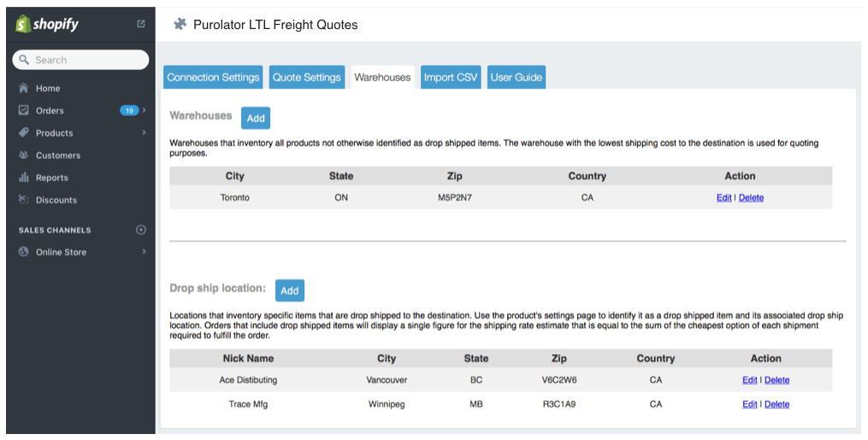Delete the Toronto warehouse

pyautogui.click(x=751, y=197)
